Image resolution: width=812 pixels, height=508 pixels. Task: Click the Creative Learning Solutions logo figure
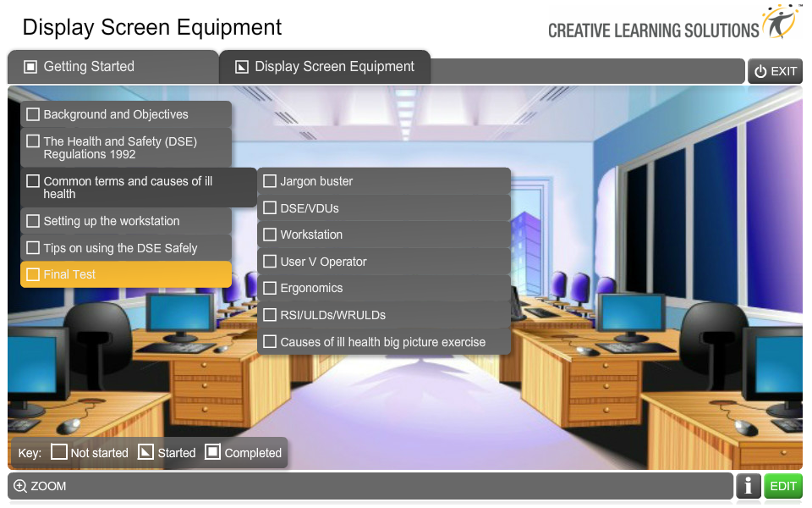pyautogui.click(x=779, y=21)
